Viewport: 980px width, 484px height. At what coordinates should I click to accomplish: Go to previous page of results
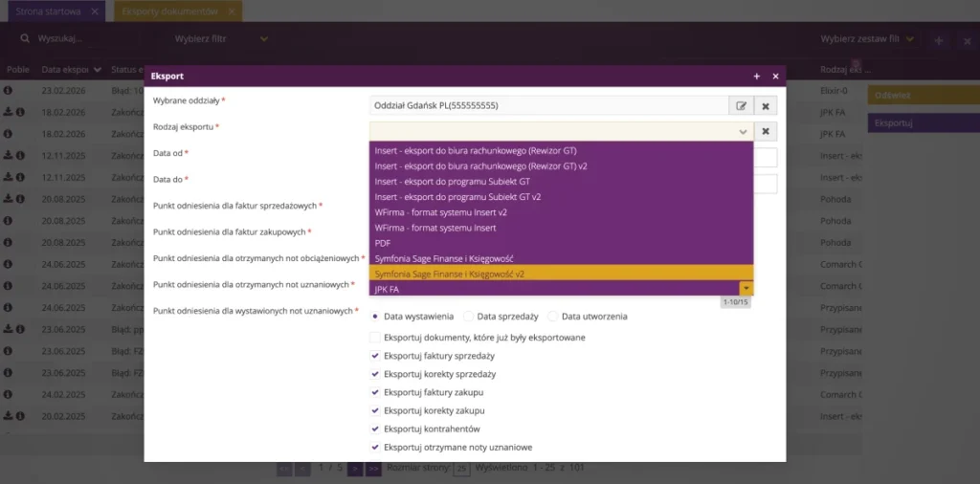tap(302, 468)
